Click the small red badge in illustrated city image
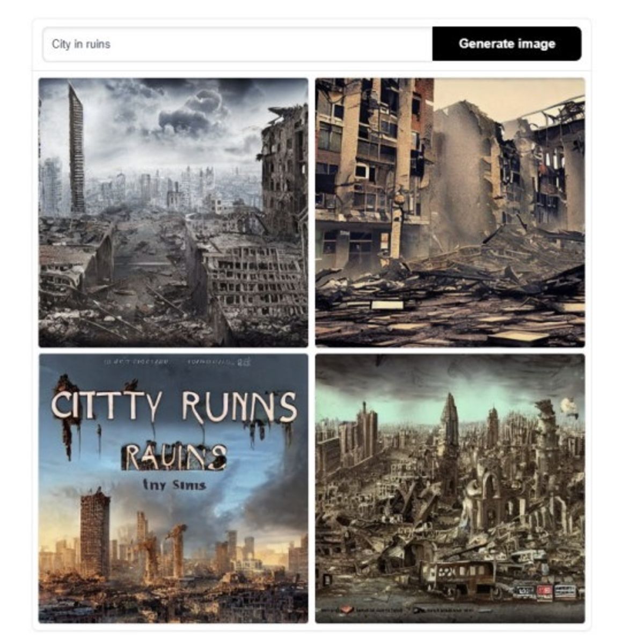Viewport: 644px width, 644px height. coord(544,591)
